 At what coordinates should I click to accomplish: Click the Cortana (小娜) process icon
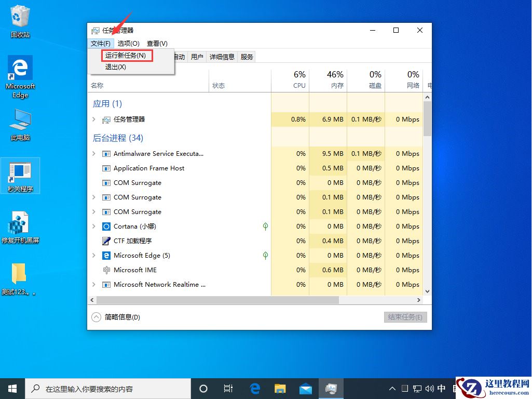pyautogui.click(x=106, y=226)
